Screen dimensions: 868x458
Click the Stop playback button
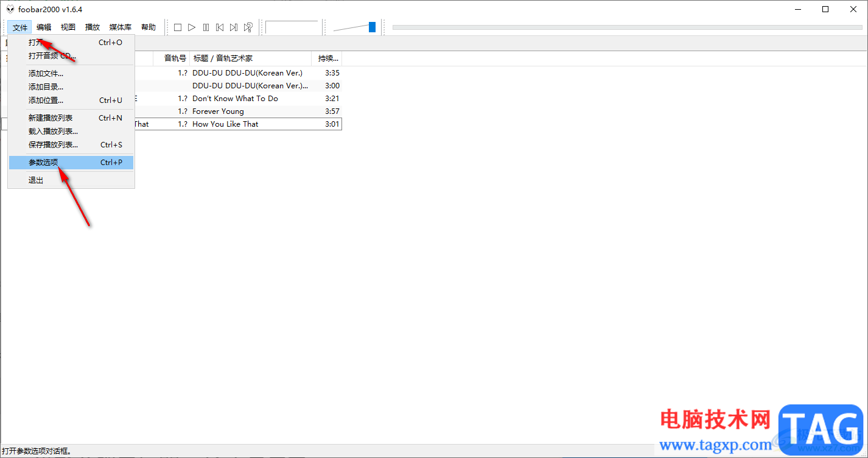pos(178,27)
